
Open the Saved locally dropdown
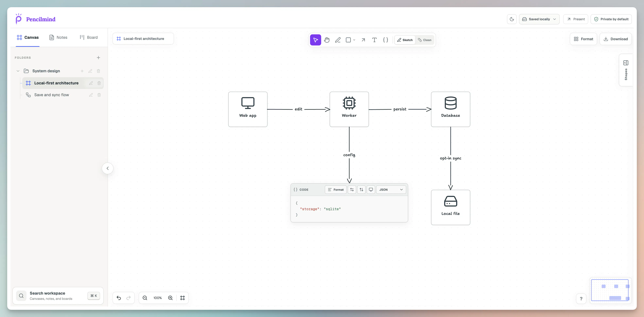coord(539,19)
